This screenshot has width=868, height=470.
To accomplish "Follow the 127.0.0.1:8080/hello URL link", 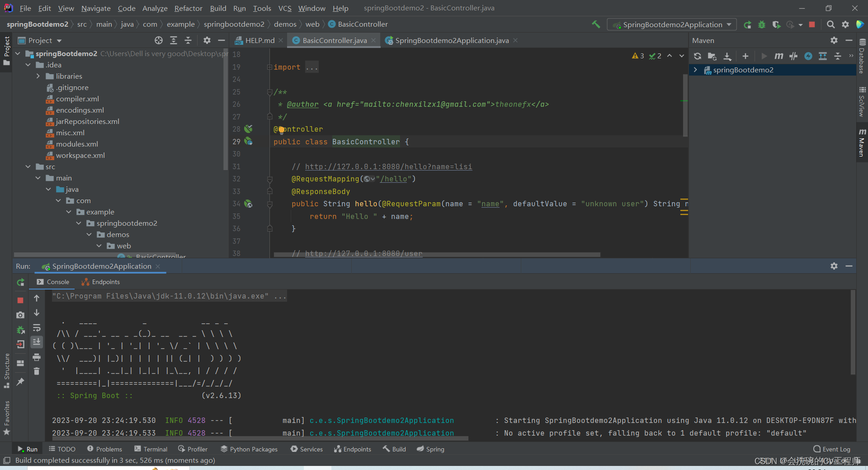I will [388, 166].
